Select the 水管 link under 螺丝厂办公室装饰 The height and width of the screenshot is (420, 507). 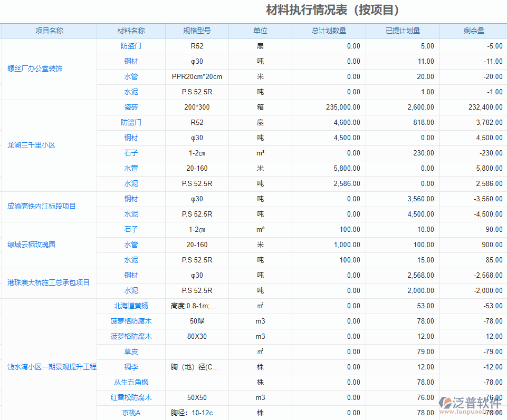click(x=130, y=76)
